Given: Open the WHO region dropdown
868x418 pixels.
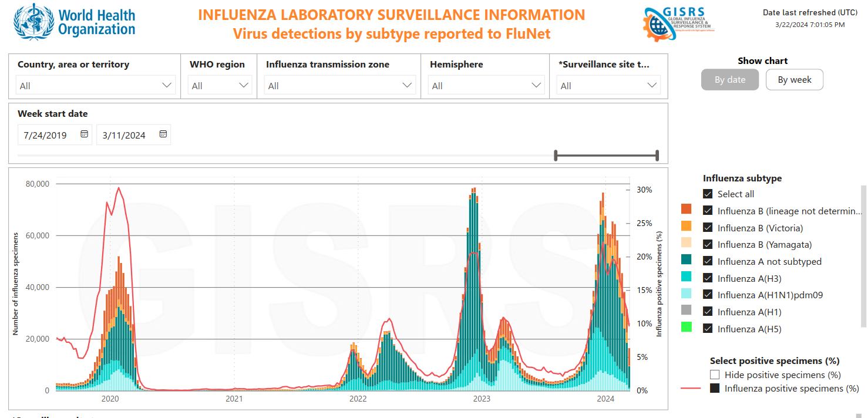Looking at the screenshot, I should pos(220,86).
